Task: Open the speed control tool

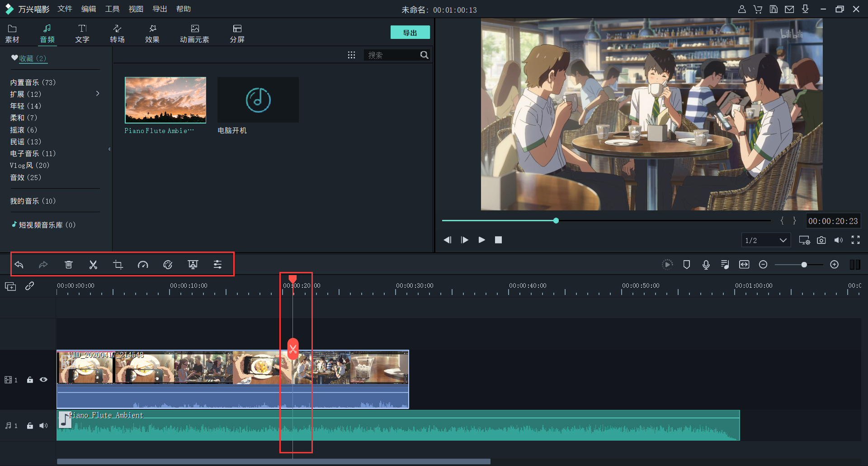Action: 143,265
